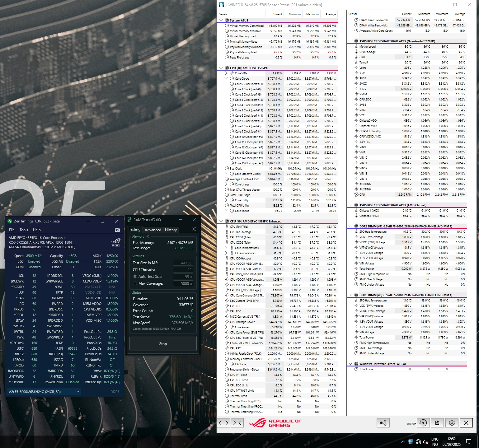Screen dimensions: 479x448
Task: Start logging with the HWiNFO document icon
Action: [x=437, y=422]
